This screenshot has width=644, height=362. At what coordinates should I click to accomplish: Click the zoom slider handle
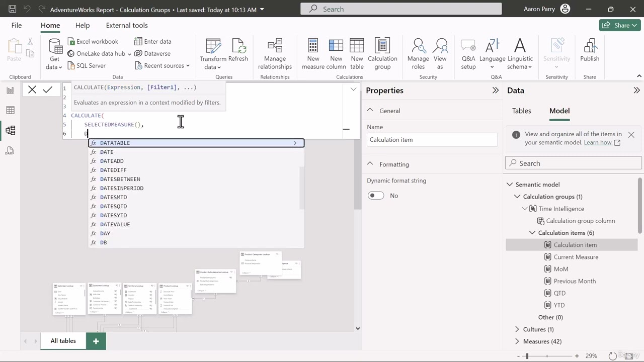[x=527, y=355]
